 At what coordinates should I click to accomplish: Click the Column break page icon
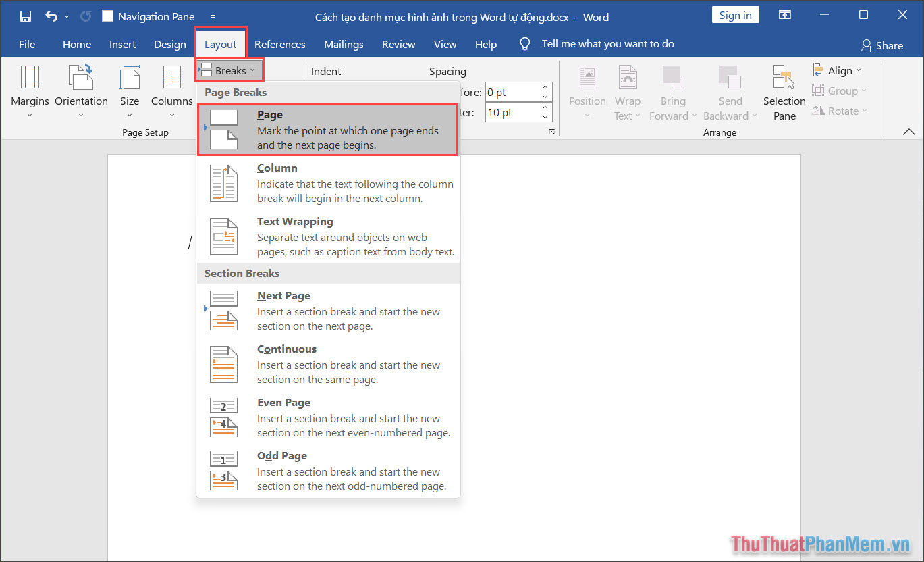click(224, 183)
